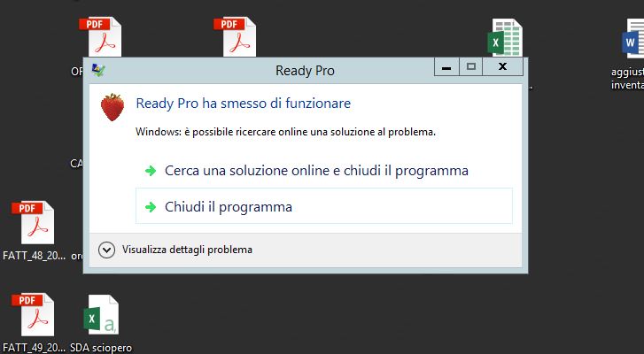
Task: Click the Visualizza dettagli problema label
Action: (x=187, y=250)
